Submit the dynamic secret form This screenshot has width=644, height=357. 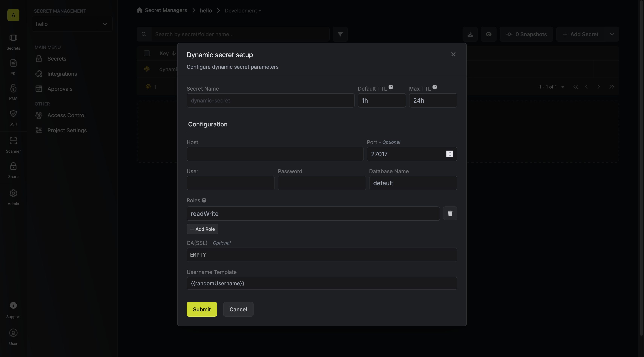click(x=202, y=309)
